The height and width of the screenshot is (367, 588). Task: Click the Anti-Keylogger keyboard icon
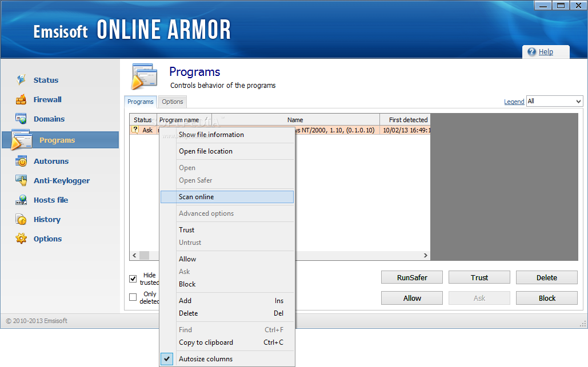(21, 180)
